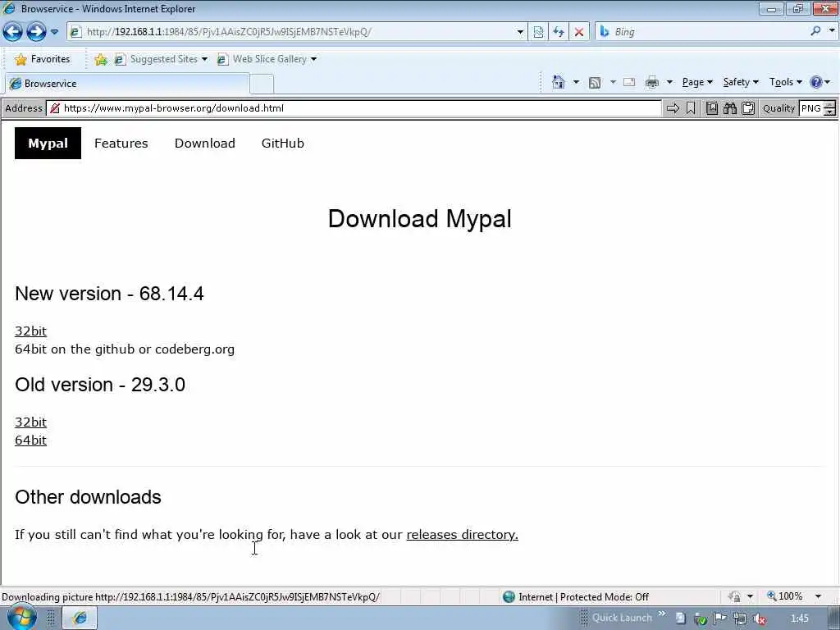Click the Home page icon
Viewport: 840px width, 630px height.
[558, 82]
